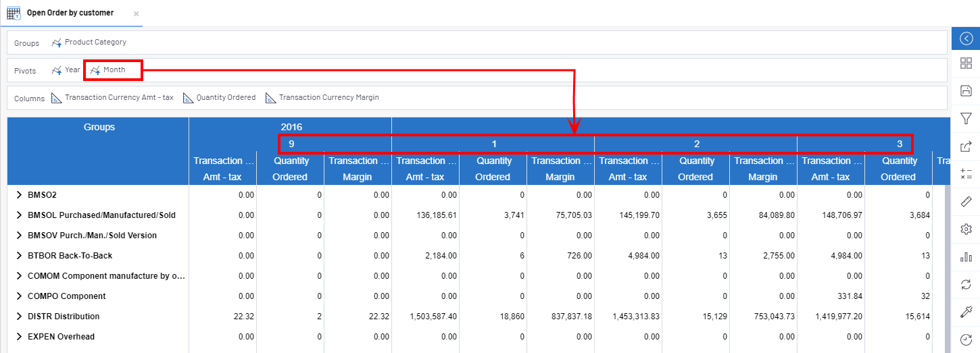Click the save icon in right sidebar

966,90
